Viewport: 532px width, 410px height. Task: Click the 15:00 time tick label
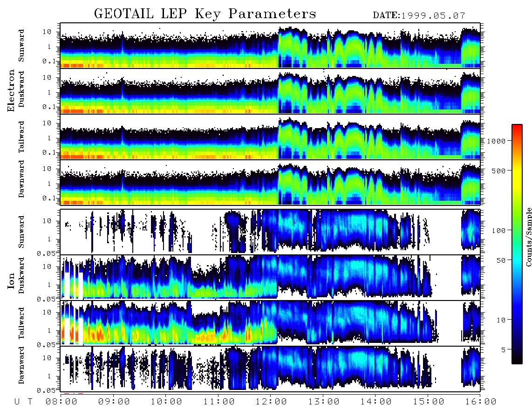point(429,402)
